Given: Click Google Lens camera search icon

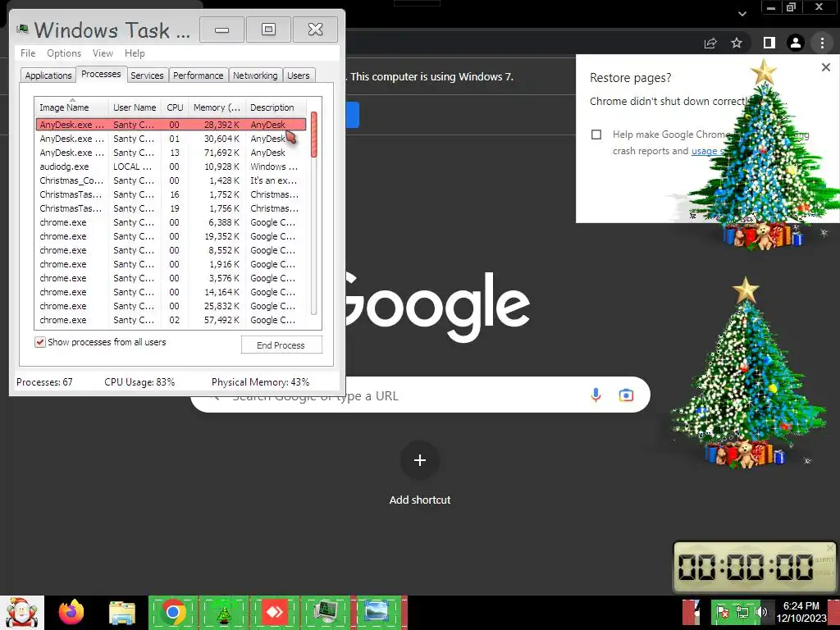Looking at the screenshot, I should tap(626, 395).
